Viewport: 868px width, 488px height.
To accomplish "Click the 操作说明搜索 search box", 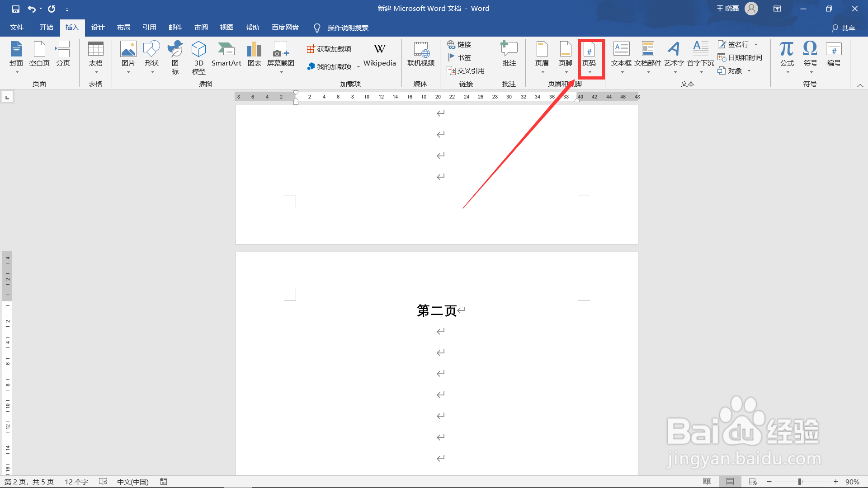I will [x=348, y=28].
